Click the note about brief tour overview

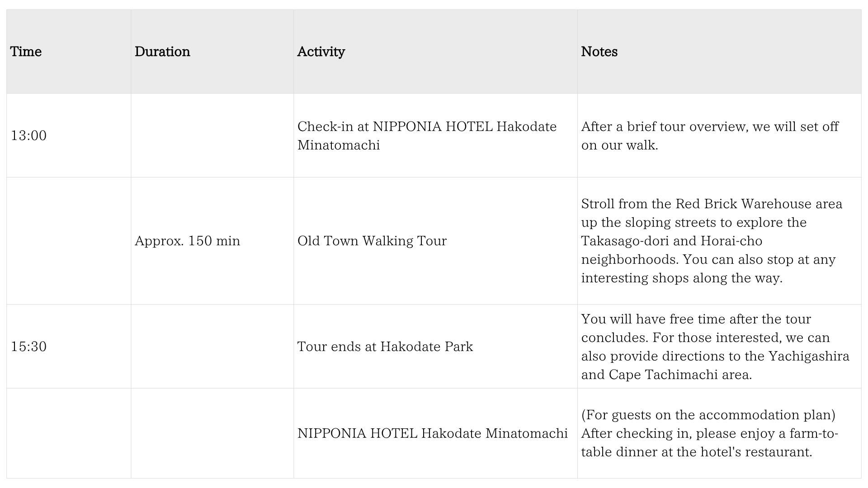click(x=710, y=136)
